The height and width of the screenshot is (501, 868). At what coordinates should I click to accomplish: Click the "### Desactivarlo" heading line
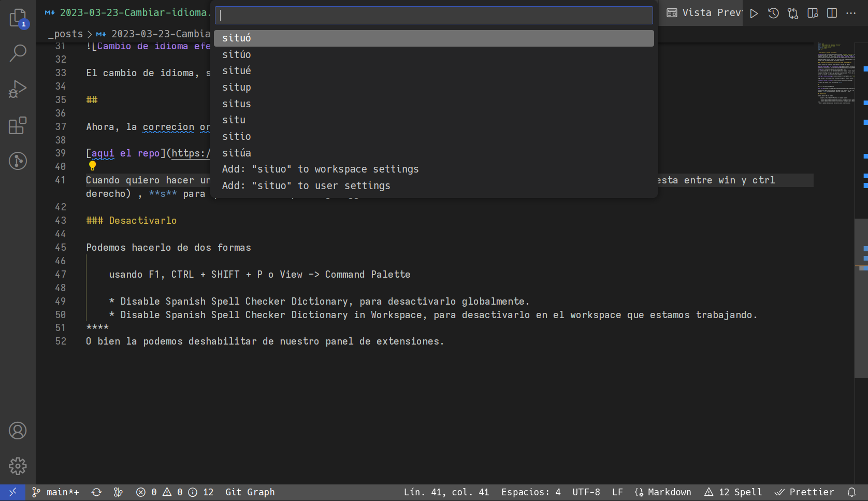coord(132,221)
